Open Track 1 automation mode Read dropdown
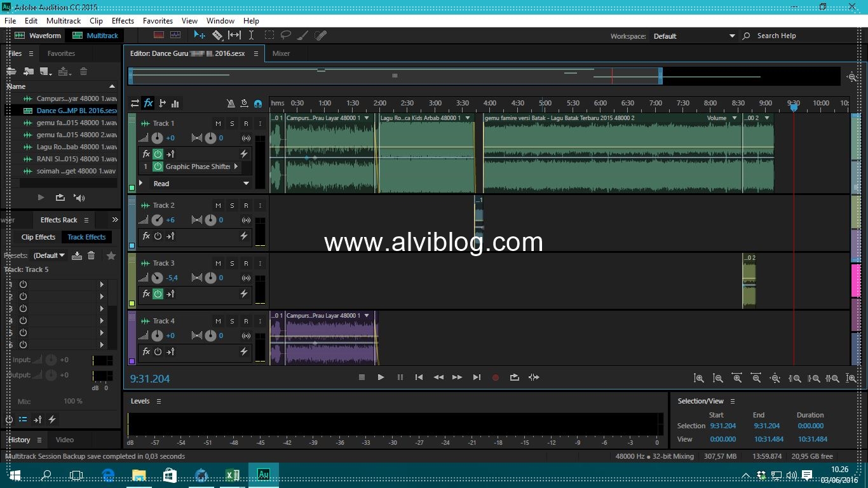Screen dimensions: 868x488 (x=201, y=184)
